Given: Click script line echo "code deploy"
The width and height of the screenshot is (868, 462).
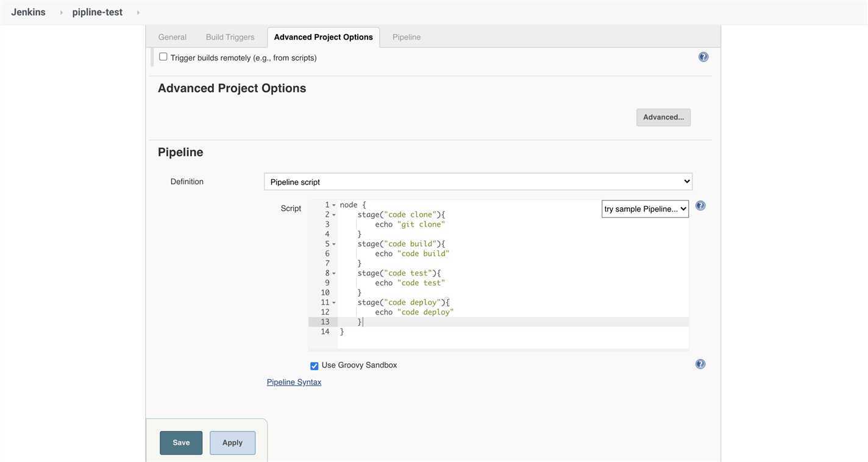Looking at the screenshot, I should click(x=414, y=312).
